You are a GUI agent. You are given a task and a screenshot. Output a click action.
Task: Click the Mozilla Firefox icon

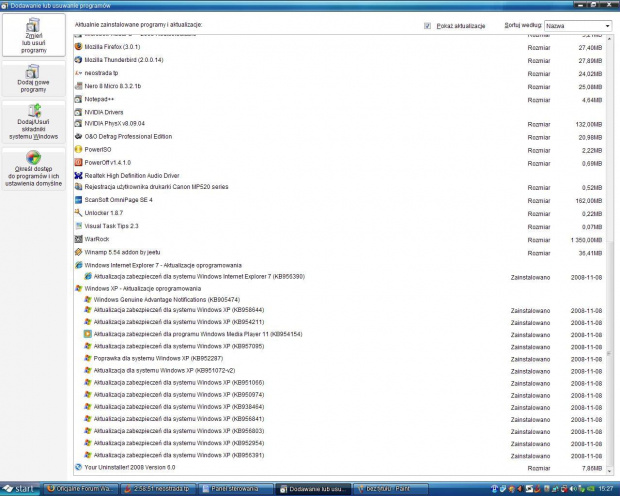coord(78,46)
